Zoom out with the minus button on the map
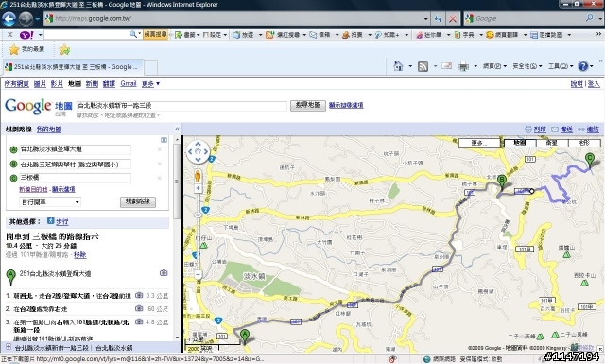Viewport: 605px width, 364px height. tap(198, 275)
